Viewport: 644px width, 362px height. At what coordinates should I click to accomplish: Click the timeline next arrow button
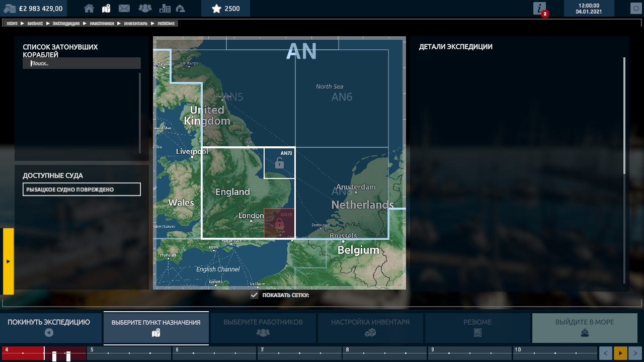point(635,353)
